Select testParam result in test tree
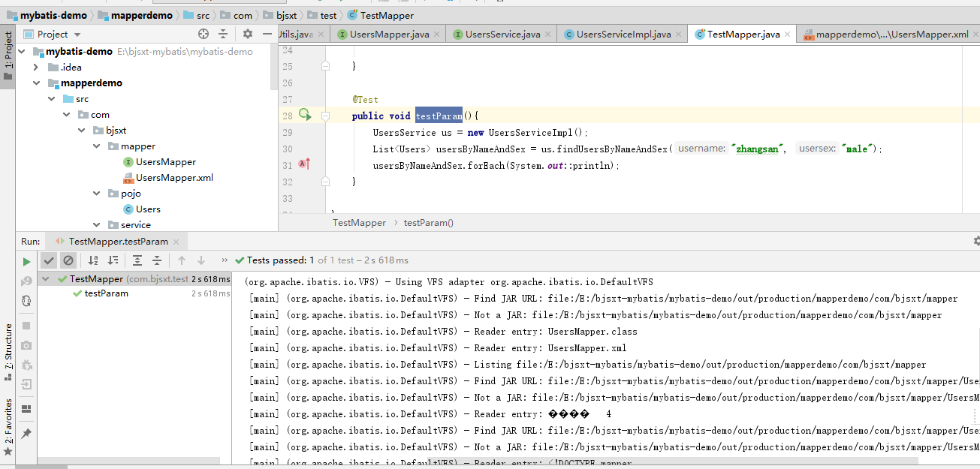The width and height of the screenshot is (980, 469). click(x=106, y=293)
